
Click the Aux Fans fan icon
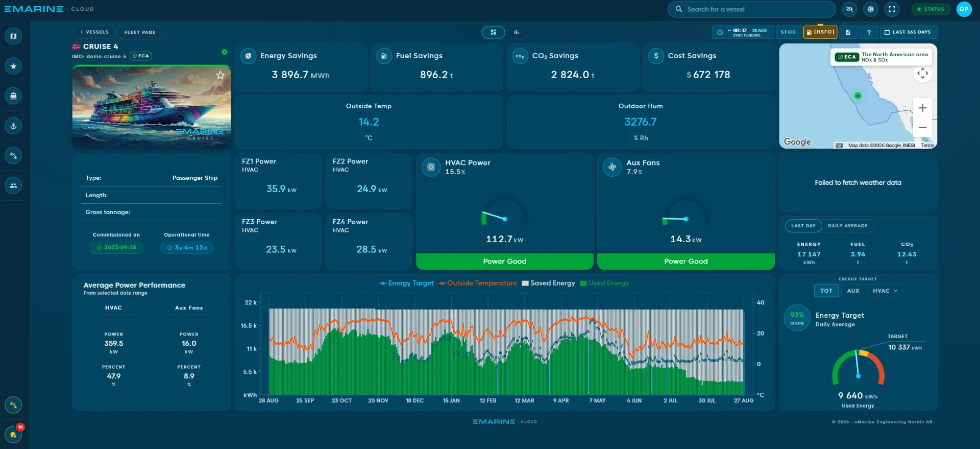[612, 167]
